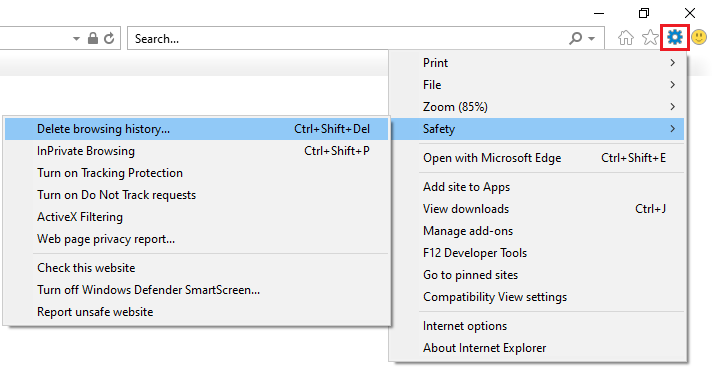Click the security lock icon
The image size is (712, 373).
93,38
